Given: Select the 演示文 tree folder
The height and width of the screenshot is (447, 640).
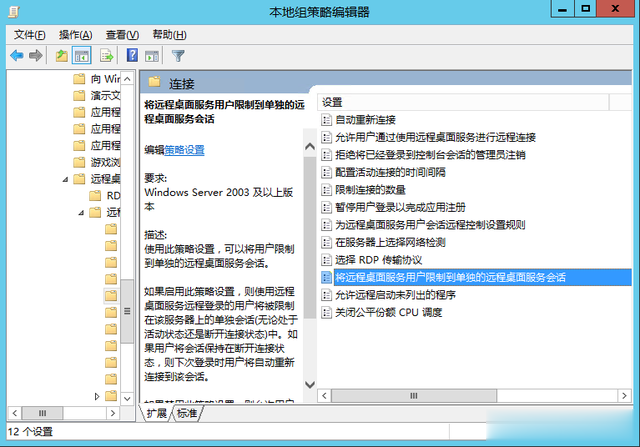Looking at the screenshot, I should 105,95.
